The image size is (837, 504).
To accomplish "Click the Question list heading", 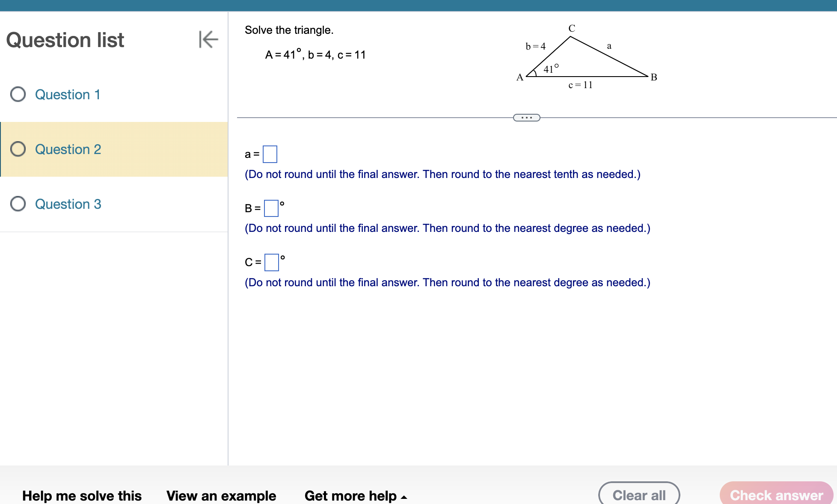I will tap(65, 40).
